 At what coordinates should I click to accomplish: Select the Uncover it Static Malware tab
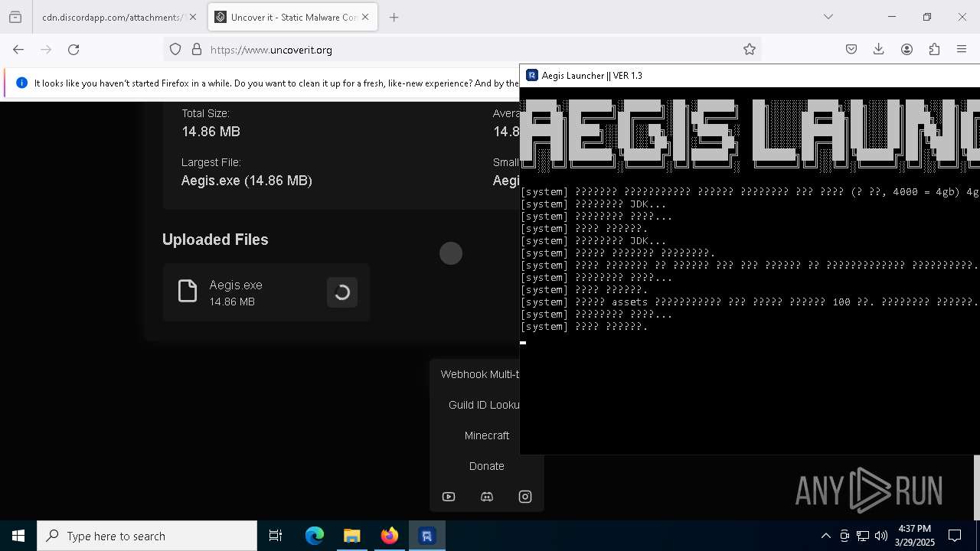click(x=292, y=17)
